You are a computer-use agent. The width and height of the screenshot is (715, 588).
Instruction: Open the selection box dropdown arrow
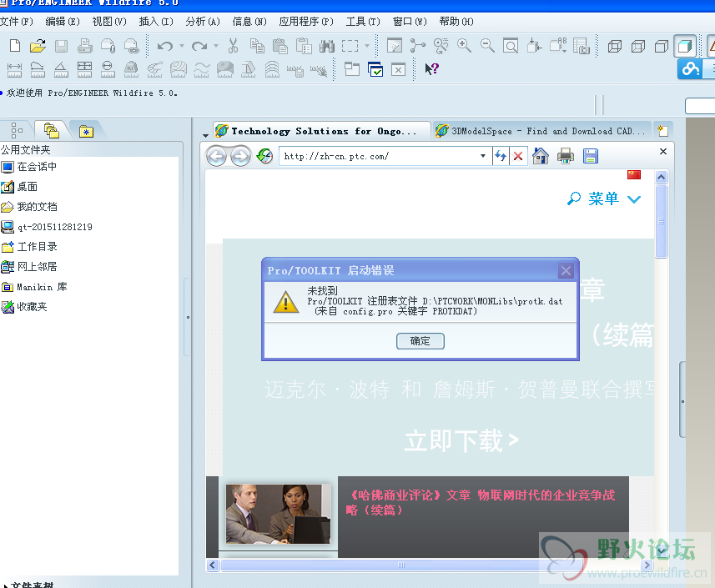(x=366, y=46)
